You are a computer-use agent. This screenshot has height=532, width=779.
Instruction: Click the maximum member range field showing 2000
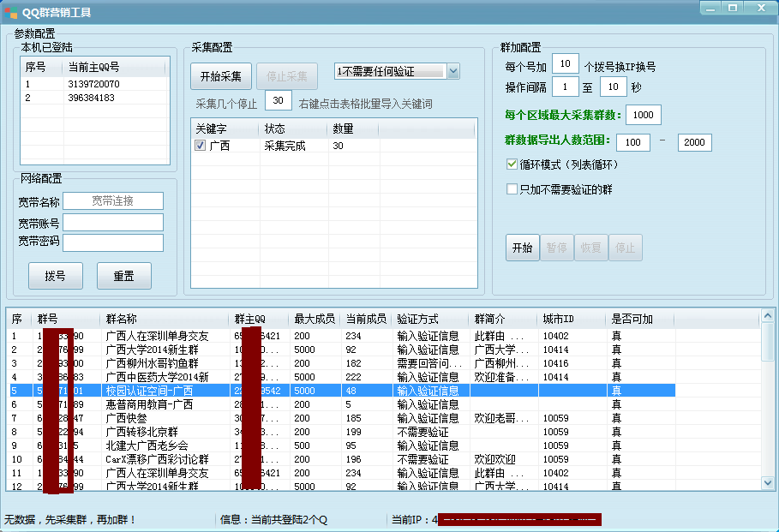coord(694,142)
